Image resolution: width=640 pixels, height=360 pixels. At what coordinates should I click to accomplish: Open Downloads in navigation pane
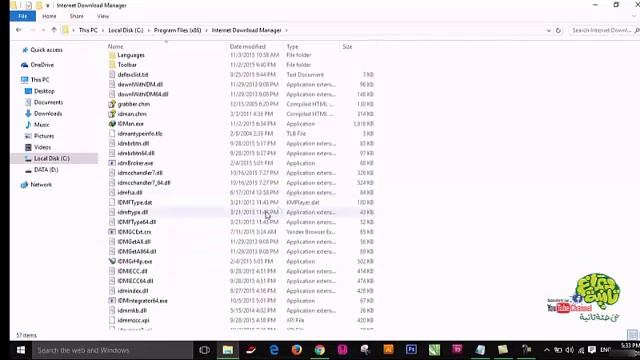(x=48, y=113)
